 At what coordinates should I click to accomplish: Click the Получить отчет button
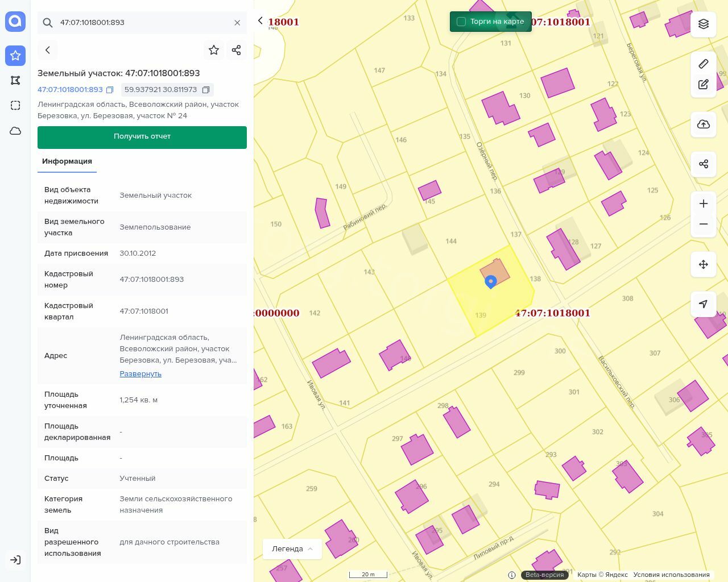(x=142, y=137)
